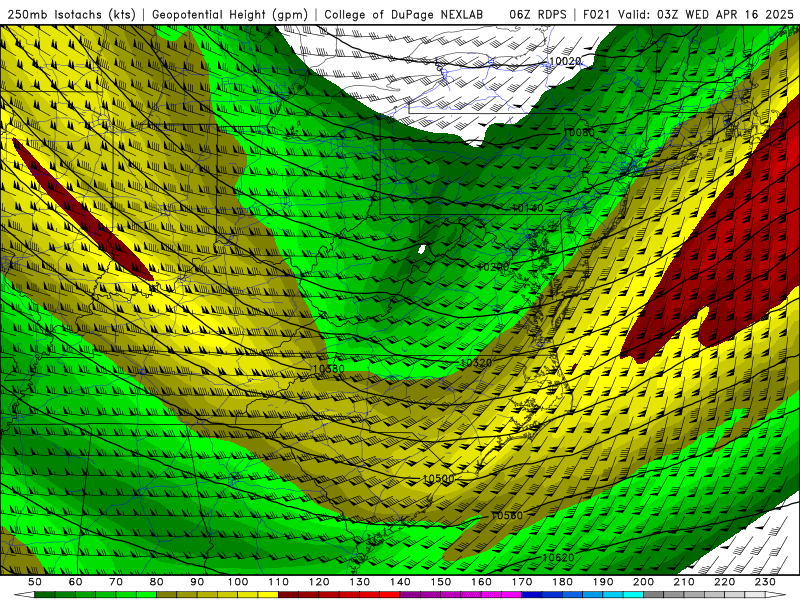Click the 10500 height contour label
800x600 pixels.
tap(438, 479)
